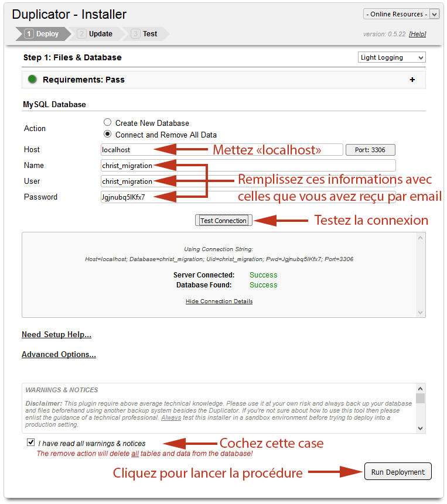Click the User input field

click(248, 181)
